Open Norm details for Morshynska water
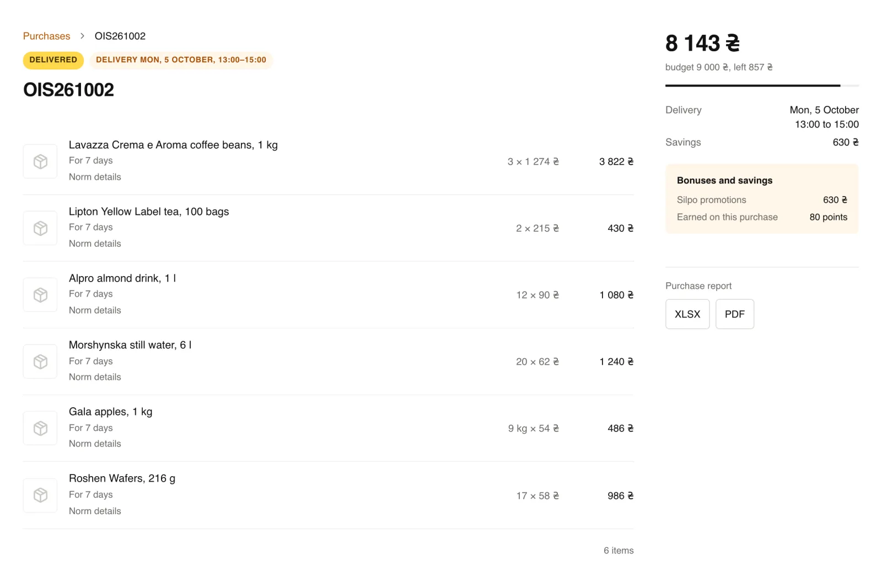Image resolution: width=882 pixels, height=588 pixels. coord(95,377)
